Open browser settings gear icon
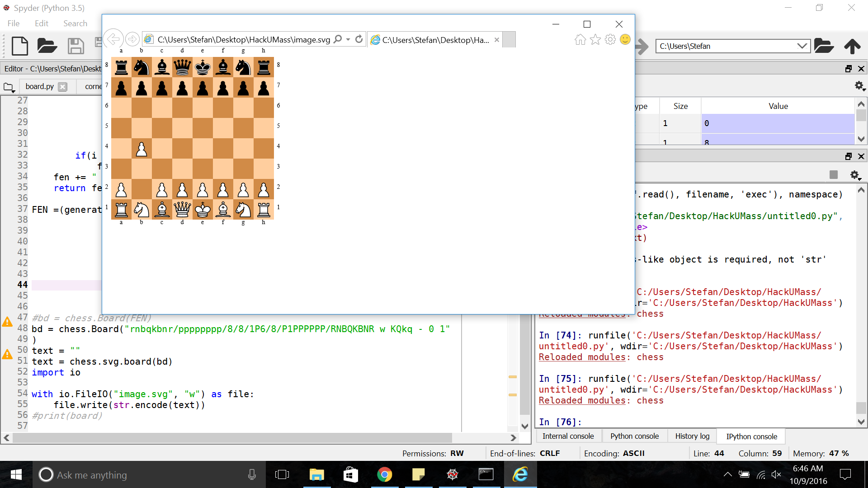This screenshot has width=868, height=488. pos(610,40)
